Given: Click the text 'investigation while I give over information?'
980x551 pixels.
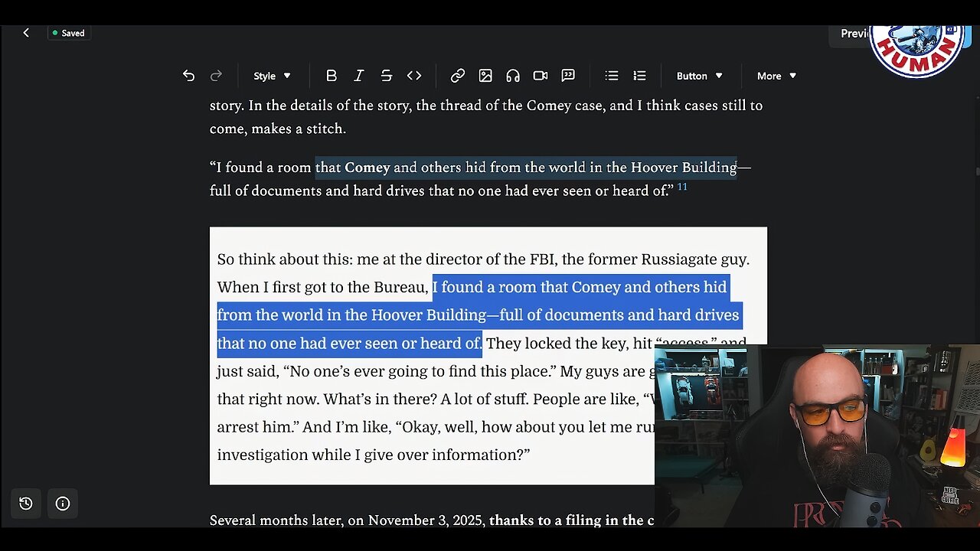Looking at the screenshot, I should (374, 455).
